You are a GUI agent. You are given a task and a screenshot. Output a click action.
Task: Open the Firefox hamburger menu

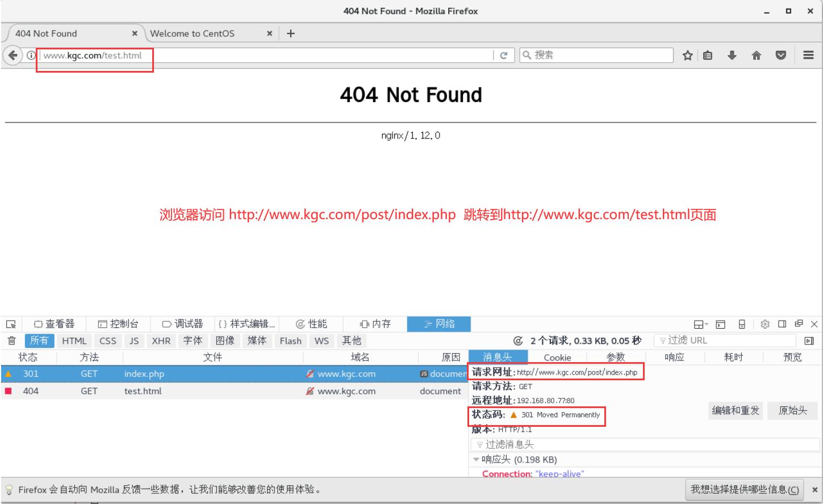[808, 55]
